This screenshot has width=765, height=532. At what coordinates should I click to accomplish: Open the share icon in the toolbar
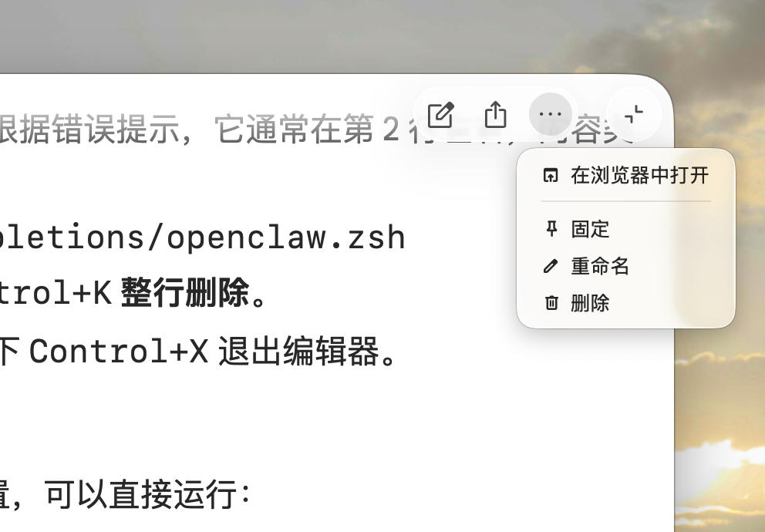pos(495,115)
